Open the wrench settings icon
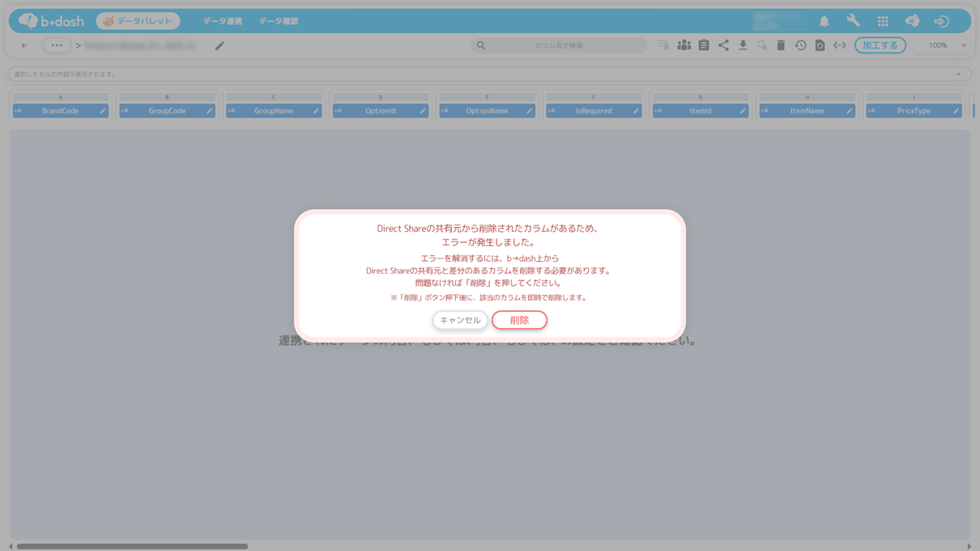Screen dimensions: 980x551 click(853, 21)
